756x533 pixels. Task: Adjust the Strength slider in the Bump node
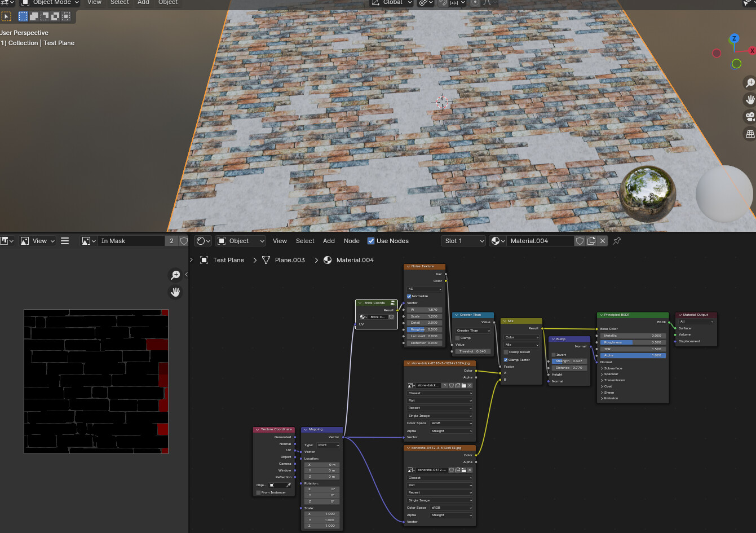point(569,361)
